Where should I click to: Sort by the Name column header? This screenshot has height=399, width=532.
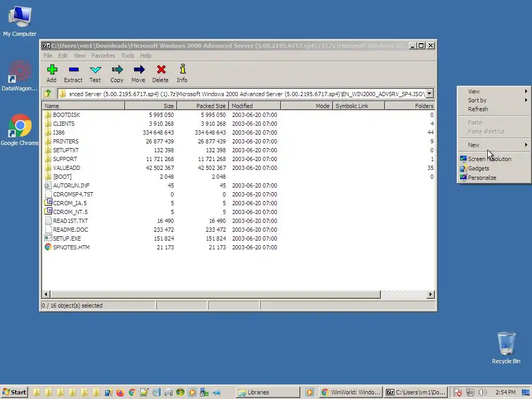pos(84,106)
